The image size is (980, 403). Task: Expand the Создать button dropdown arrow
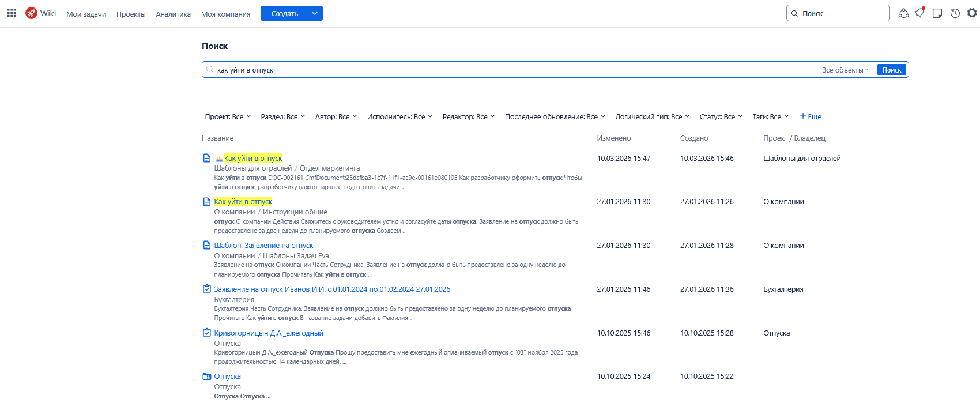(315, 13)
